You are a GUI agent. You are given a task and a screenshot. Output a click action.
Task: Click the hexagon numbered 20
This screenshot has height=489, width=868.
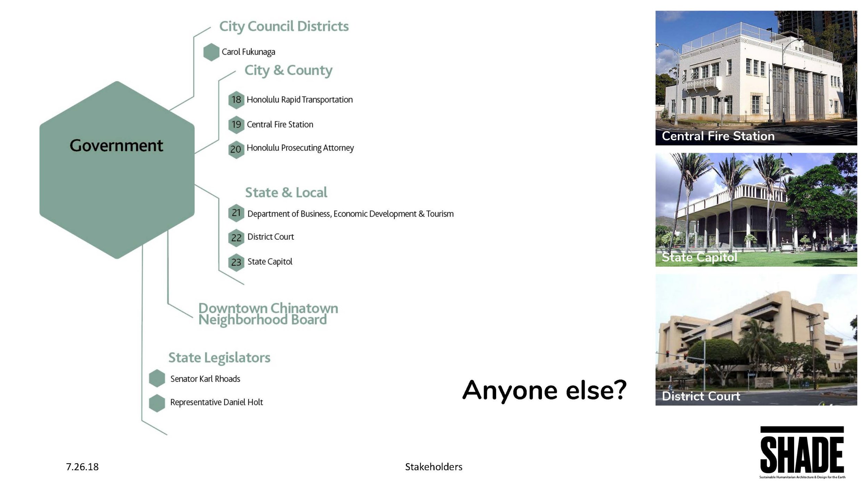(236, 149)
